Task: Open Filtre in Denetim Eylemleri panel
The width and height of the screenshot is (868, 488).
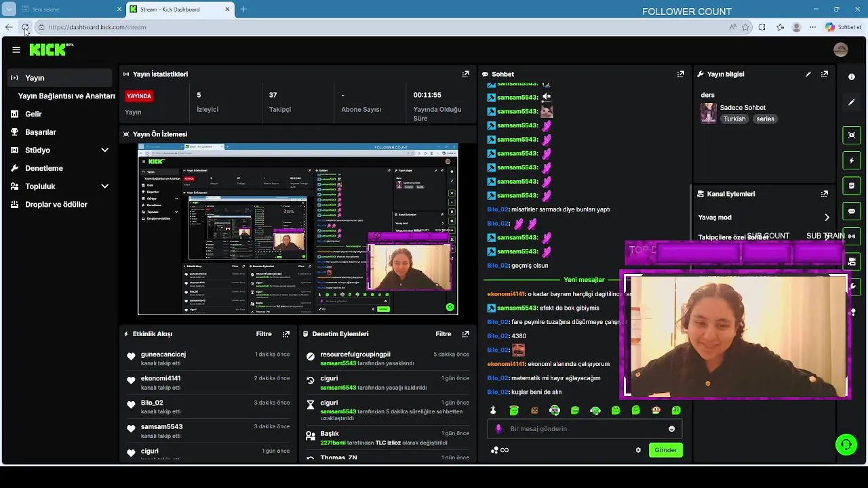Action: pyautogui.click(x=443, y=334)
